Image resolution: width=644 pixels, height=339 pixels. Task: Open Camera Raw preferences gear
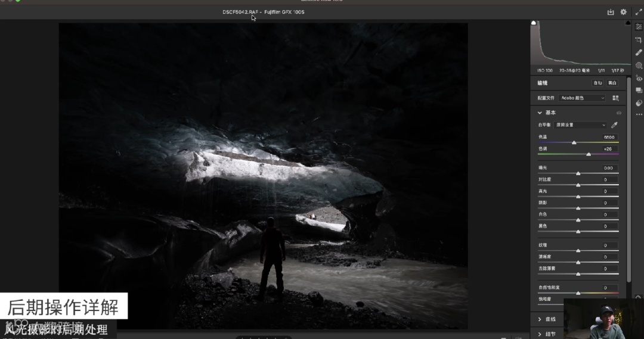point(624,12)
